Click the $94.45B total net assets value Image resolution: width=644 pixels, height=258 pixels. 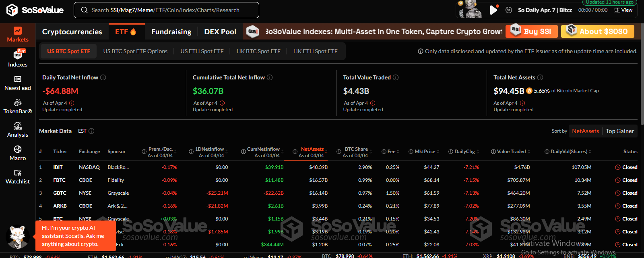click(x=509, y=91)
